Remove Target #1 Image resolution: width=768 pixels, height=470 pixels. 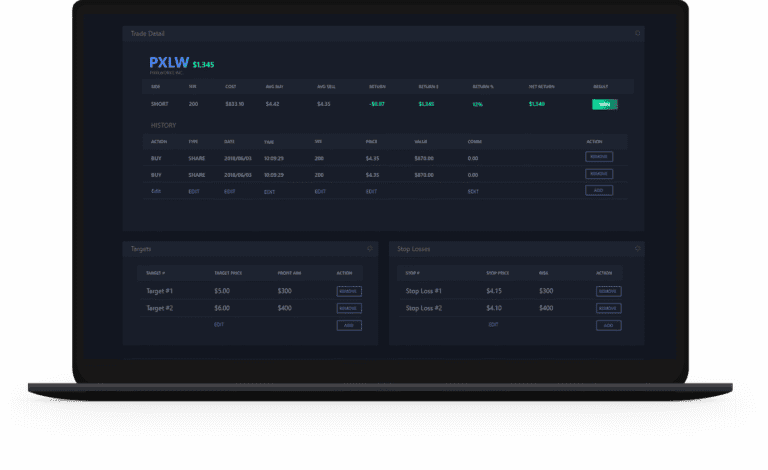349,291
